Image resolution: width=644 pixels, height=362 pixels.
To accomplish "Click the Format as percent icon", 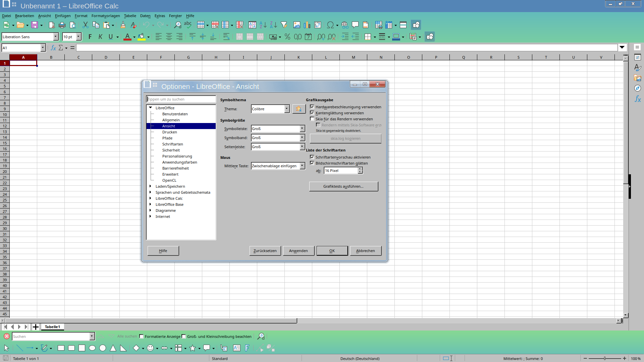I will click(287, 37).
